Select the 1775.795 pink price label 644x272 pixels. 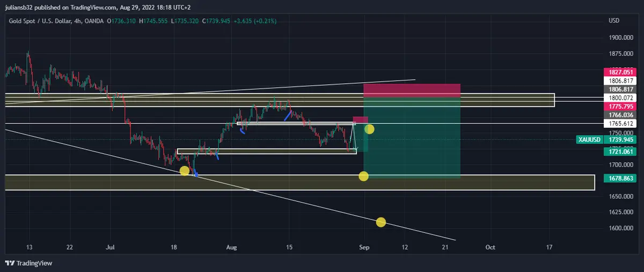tap(620, 107)
